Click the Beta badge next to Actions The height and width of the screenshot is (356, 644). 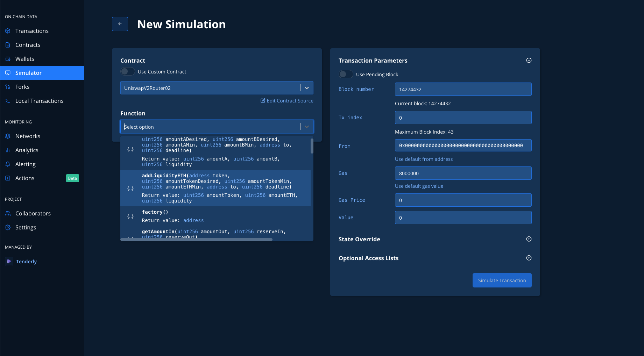pyautogui.click(x=72, y=178)
